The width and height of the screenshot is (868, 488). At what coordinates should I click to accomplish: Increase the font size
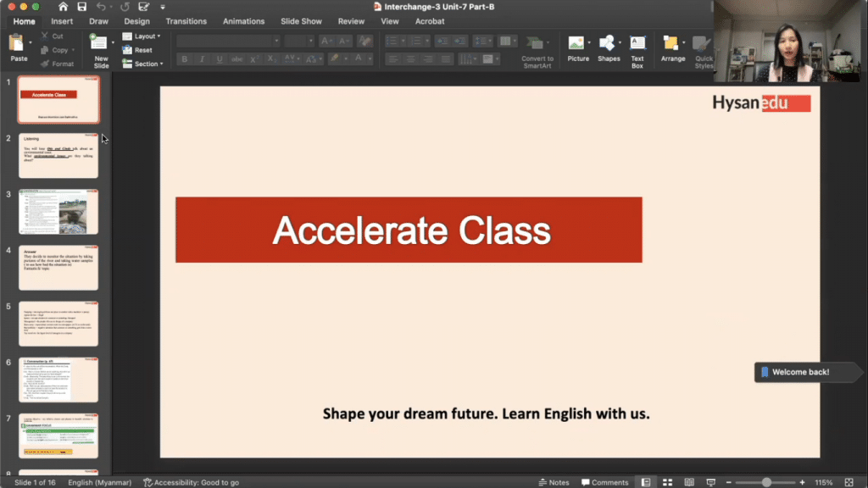tap(326, 41)
